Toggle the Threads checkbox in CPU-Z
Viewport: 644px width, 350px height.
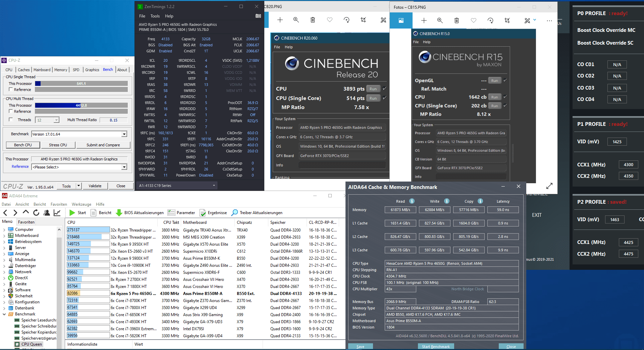[11, 119]
